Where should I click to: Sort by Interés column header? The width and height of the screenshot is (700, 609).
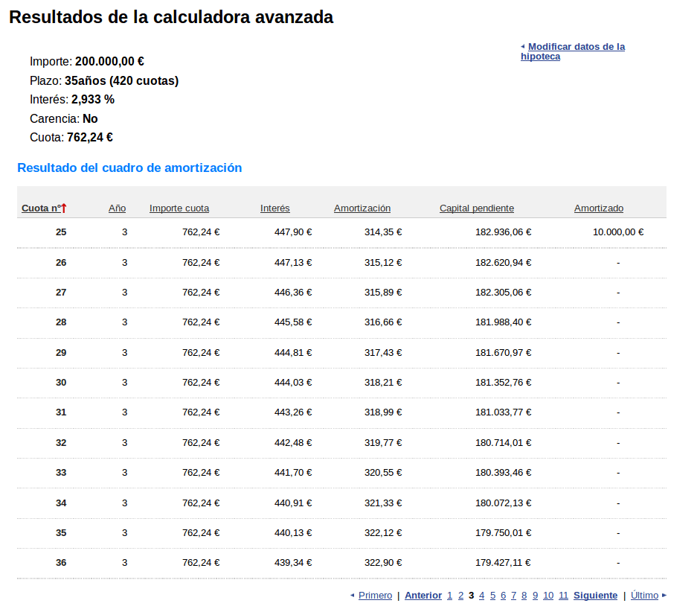(x=274, y=208)
